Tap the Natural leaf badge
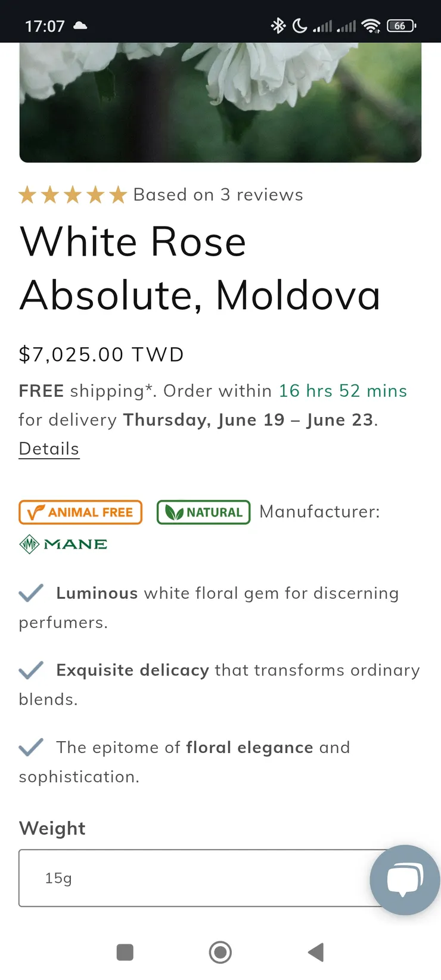 pos(203,512)
